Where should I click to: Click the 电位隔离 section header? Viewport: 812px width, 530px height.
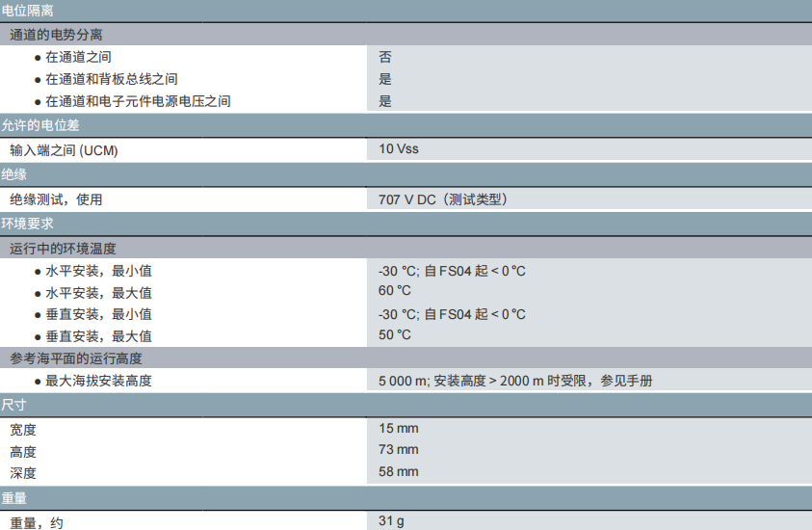[x=28, y=12]
